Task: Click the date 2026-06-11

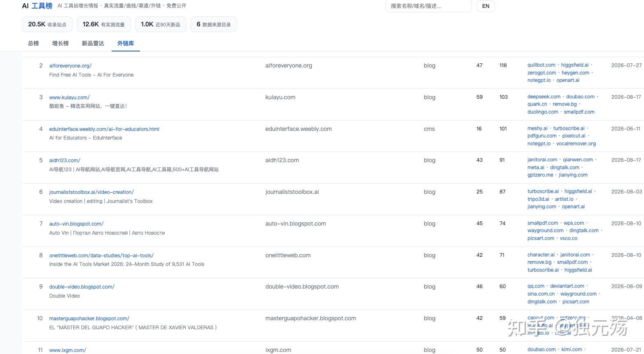Action: pos(626,128)
